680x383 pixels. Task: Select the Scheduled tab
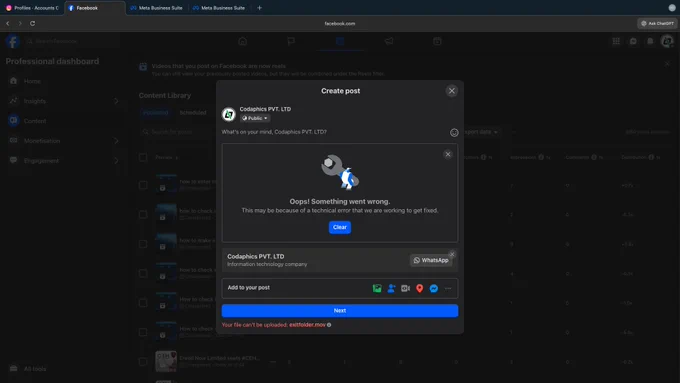click(193, 113)
